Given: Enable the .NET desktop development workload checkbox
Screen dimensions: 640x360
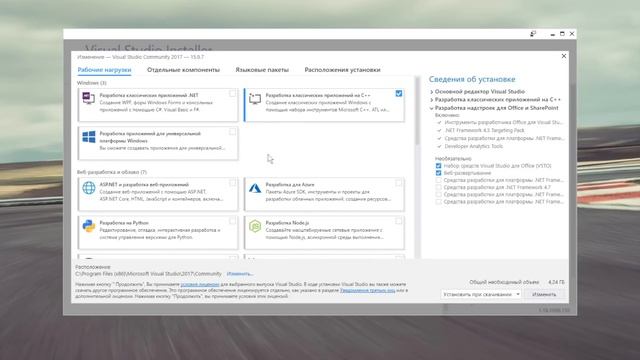Looking at the screenshot, I should pos(232,93).
